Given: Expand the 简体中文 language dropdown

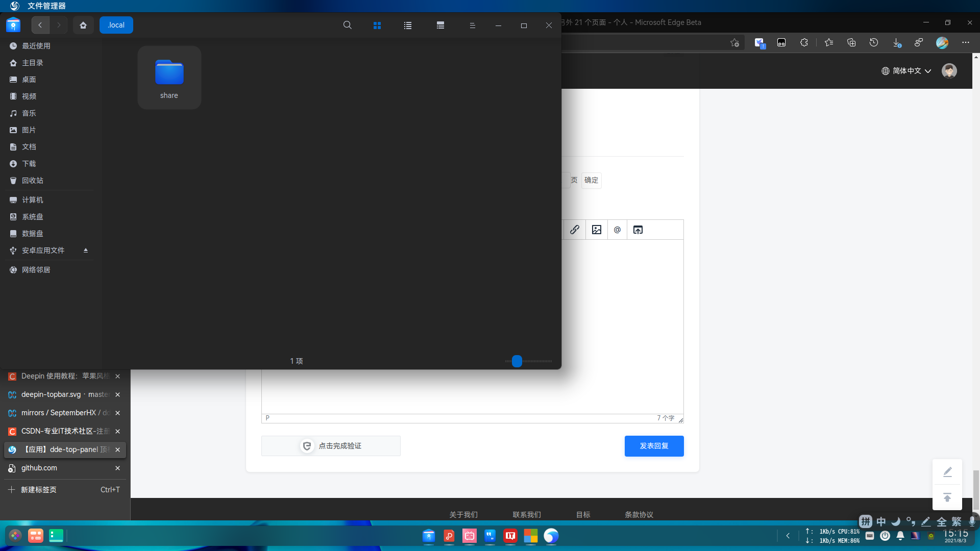Looking at the screenshot, I should click(x=906, y=71).
